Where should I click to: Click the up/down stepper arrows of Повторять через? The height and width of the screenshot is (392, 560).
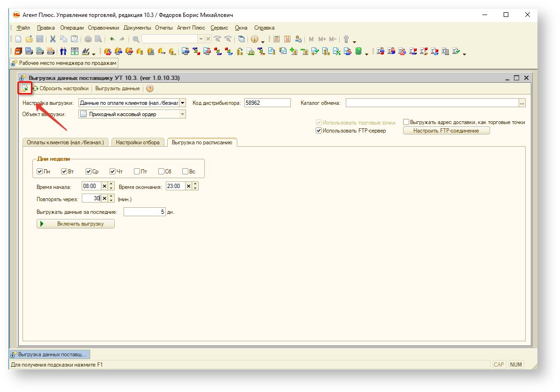click(111, 198)
